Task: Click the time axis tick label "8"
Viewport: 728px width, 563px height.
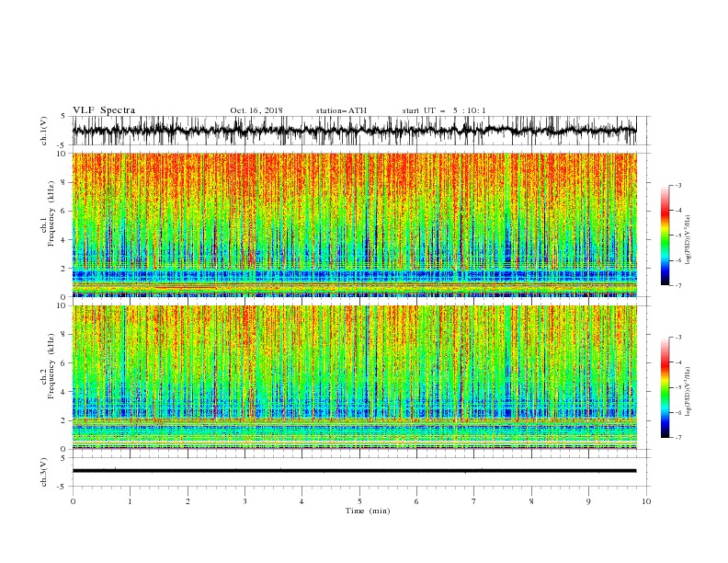Action: click(x=531, y=501)
